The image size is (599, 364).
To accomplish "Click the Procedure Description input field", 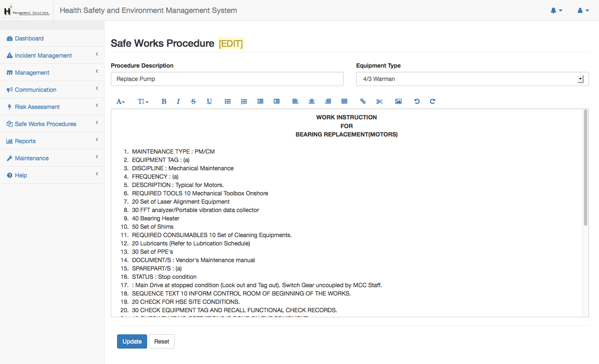I will pyautogui.click(x=227, y=79).
